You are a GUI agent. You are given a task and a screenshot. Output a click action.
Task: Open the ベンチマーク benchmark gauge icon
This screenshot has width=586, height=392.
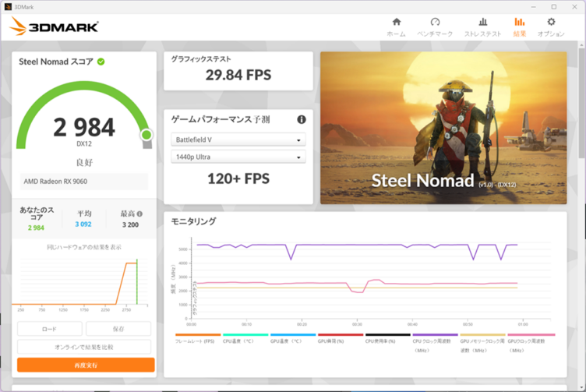(435, 22)
